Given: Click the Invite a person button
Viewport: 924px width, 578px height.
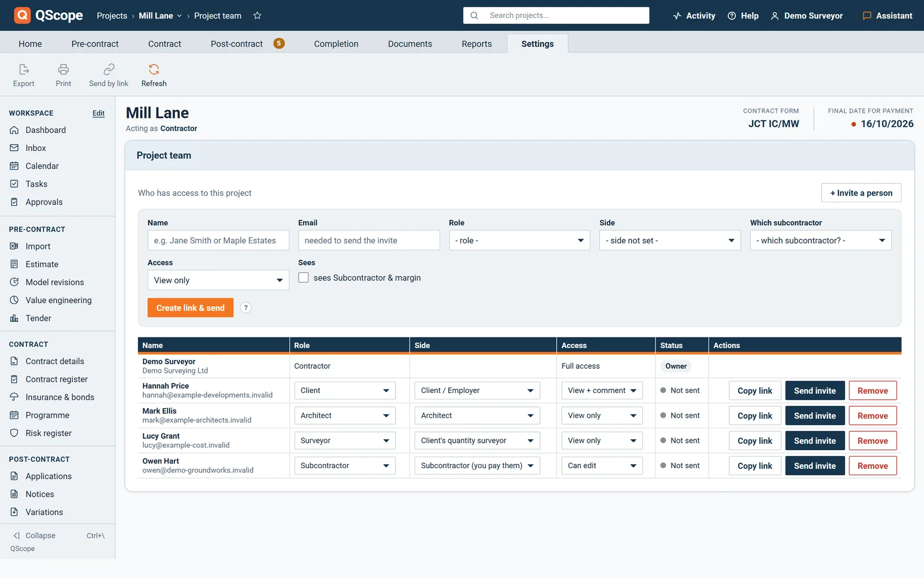Looking at the screenshot, I should click(x=861, y=193).
